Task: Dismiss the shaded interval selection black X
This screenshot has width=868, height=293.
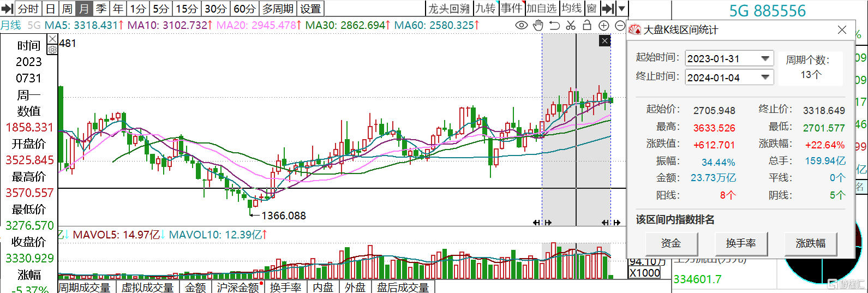Action: pyautogui.click(x=604, y=41)
